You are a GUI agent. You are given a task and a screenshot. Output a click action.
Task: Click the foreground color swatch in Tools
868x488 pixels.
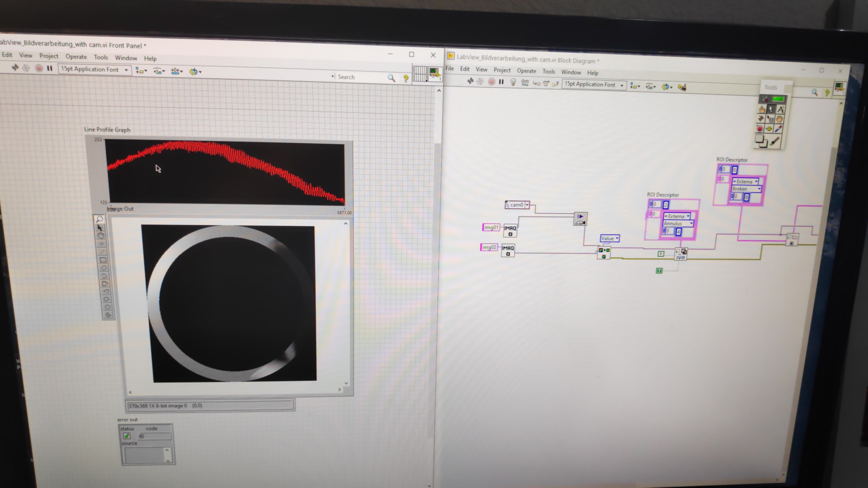[759, 138]
